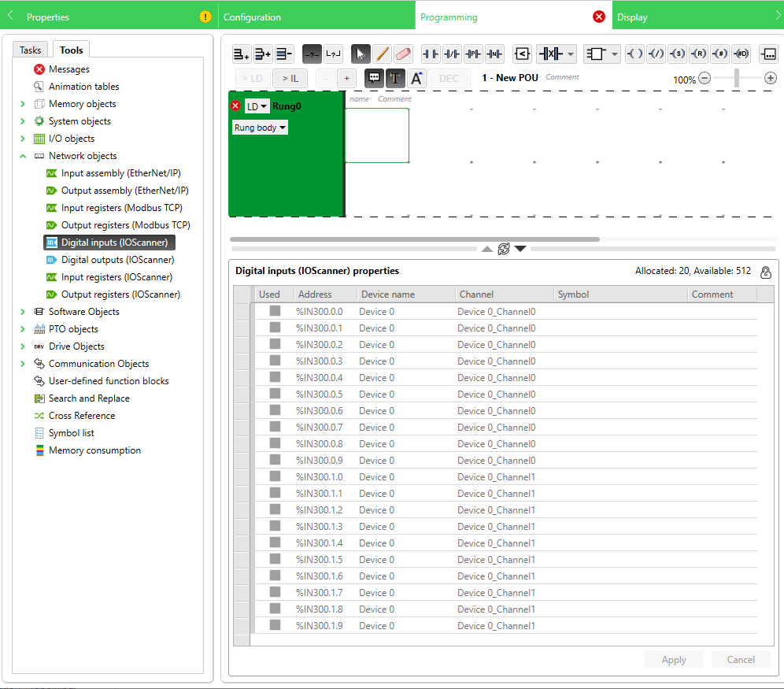This screenshot has width=784, height=689.
Task: Expand the Memory objects node
Action: [x=23, y=104]
